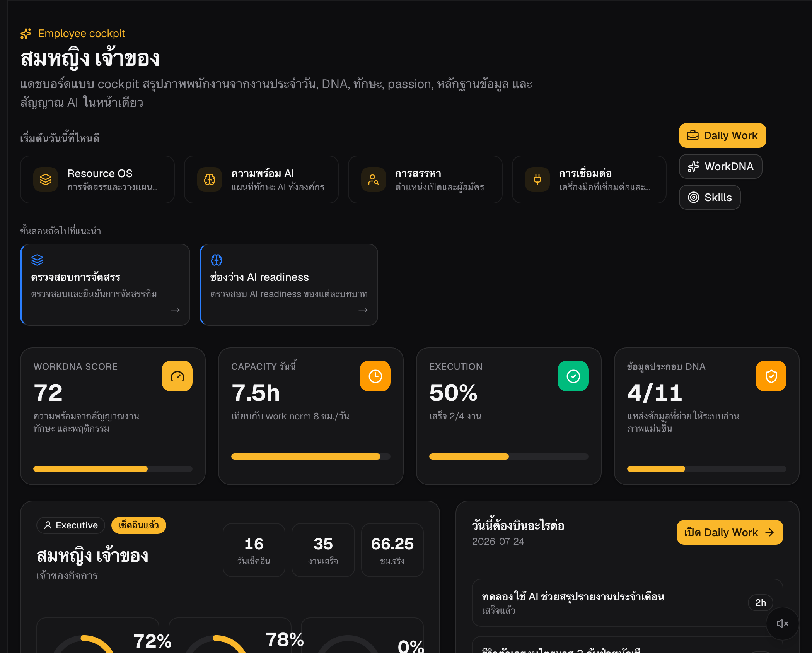Click the arrow in ตรวจสอบการจัดสรร card
812x653 pixels.
176,310
